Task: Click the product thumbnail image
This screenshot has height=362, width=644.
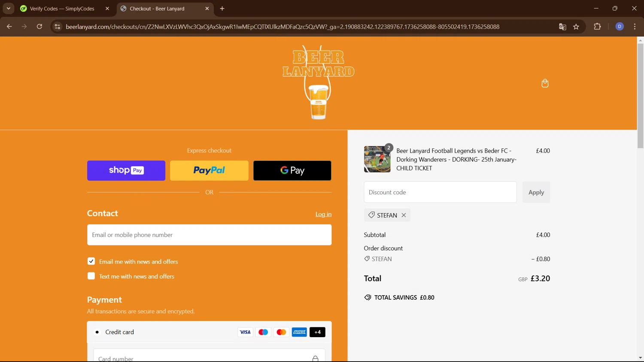Action: [x=377, y=159]
